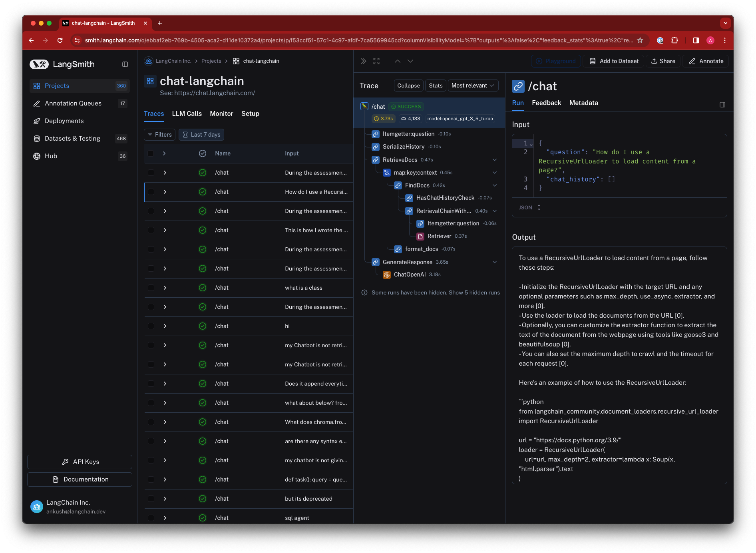Image resolution: width=756 pixels, height=553 pixels.
Task: Open the Hub globe item
Action: click(x=37, y=156)
